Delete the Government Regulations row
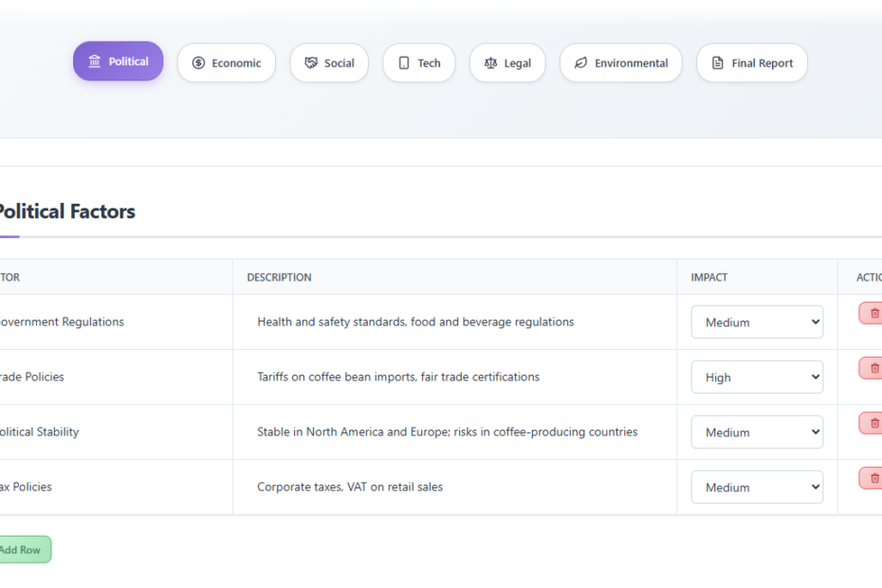882x588 pixels. tap(873, 313)
